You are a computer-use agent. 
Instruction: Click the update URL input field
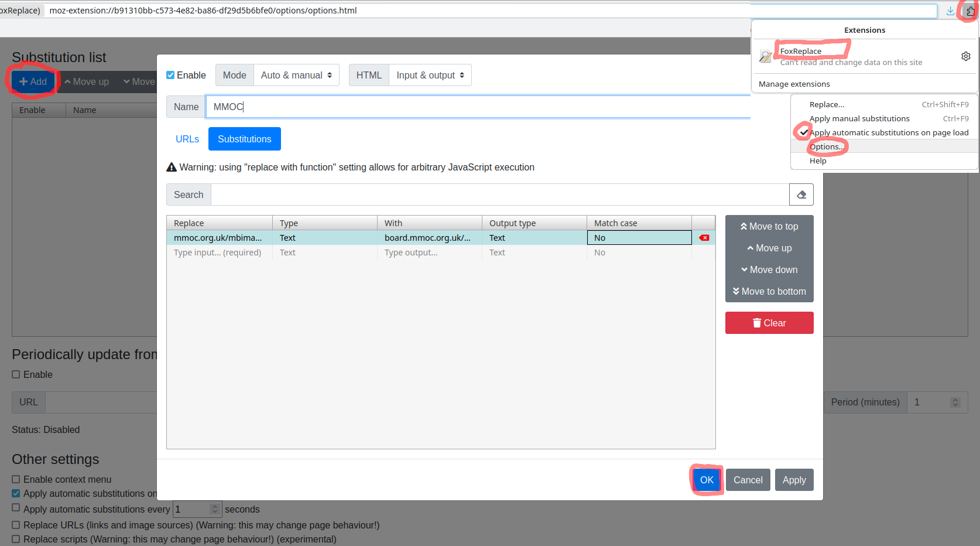click(101, 402)
